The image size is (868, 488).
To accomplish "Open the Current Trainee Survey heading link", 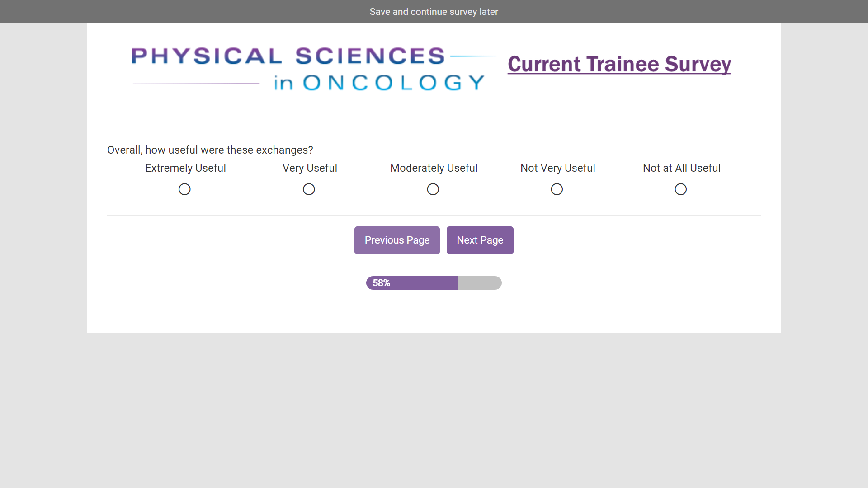I will 619,64.
